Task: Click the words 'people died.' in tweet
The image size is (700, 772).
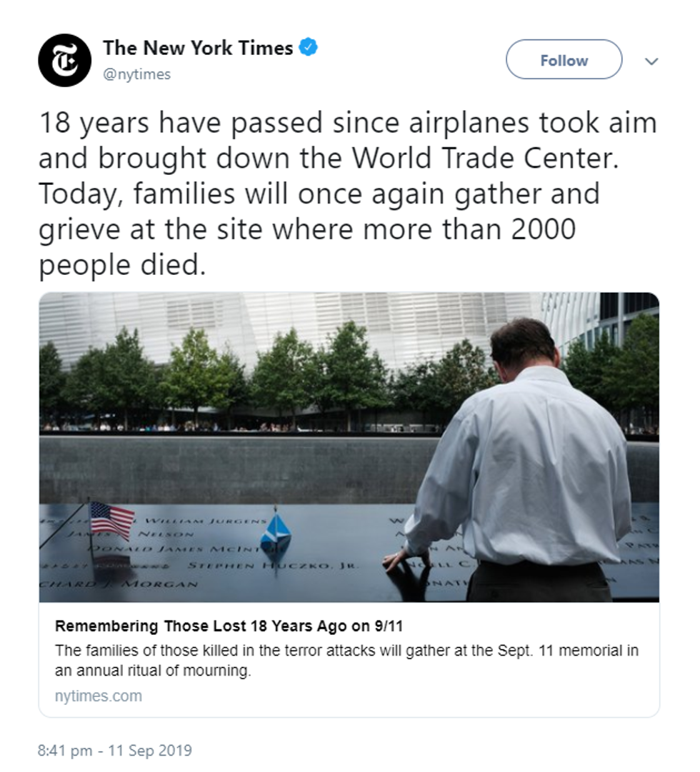Action: click(121, 266)
